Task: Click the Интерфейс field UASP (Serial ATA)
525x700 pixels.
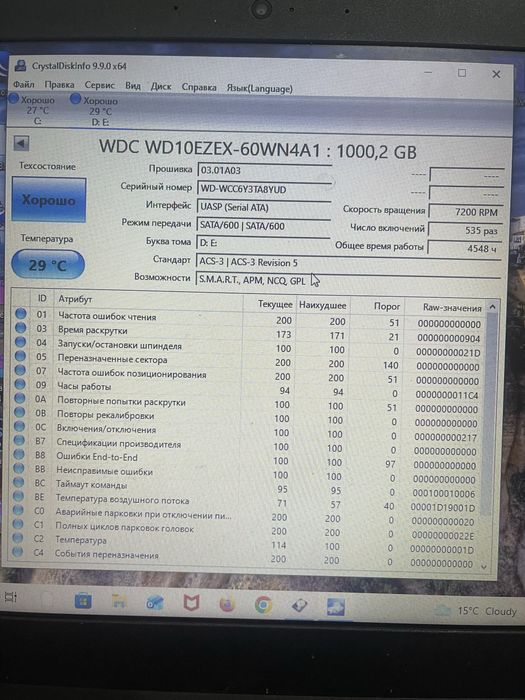Action: tap(264, 207)
